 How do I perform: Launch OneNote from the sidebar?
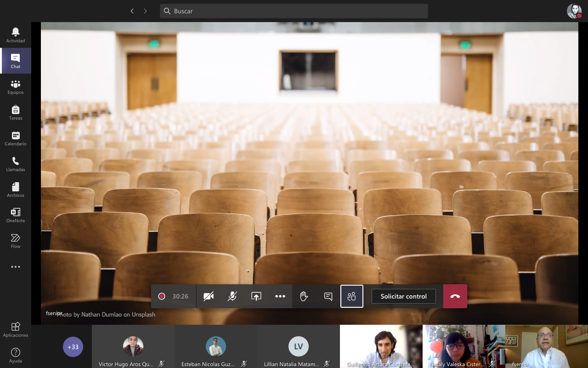[16, 215]
